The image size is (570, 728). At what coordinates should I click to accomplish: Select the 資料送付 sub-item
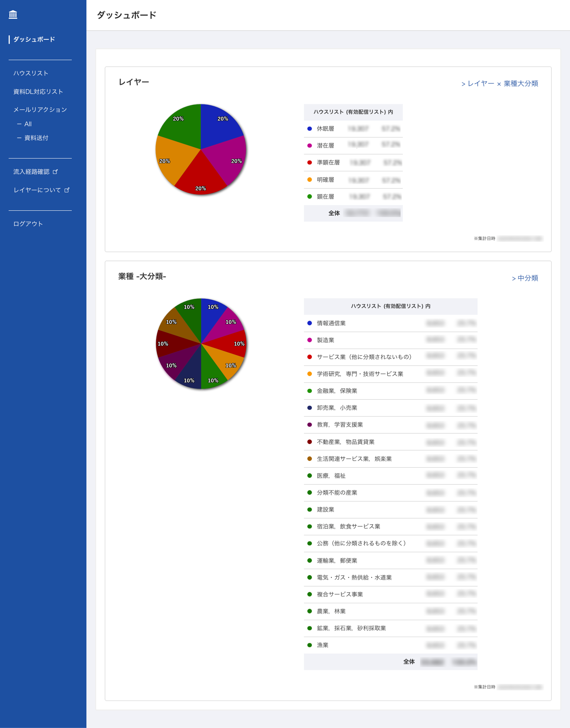[36, 138]
